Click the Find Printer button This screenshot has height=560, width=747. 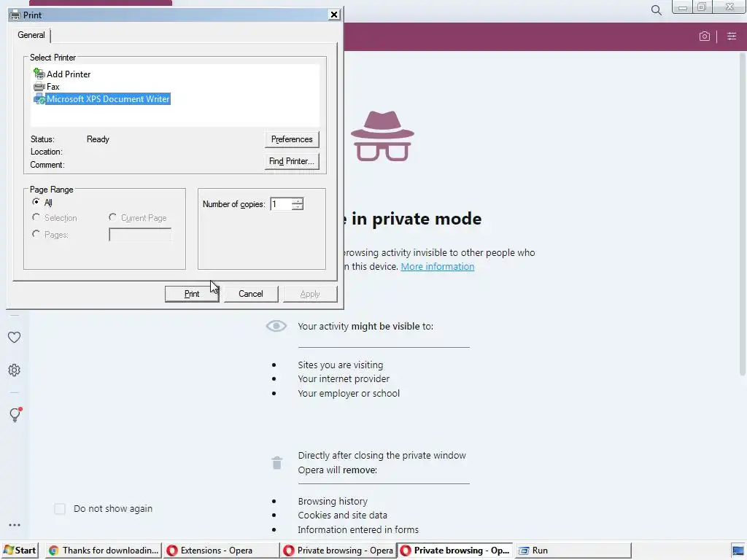(x=292, y=161)
